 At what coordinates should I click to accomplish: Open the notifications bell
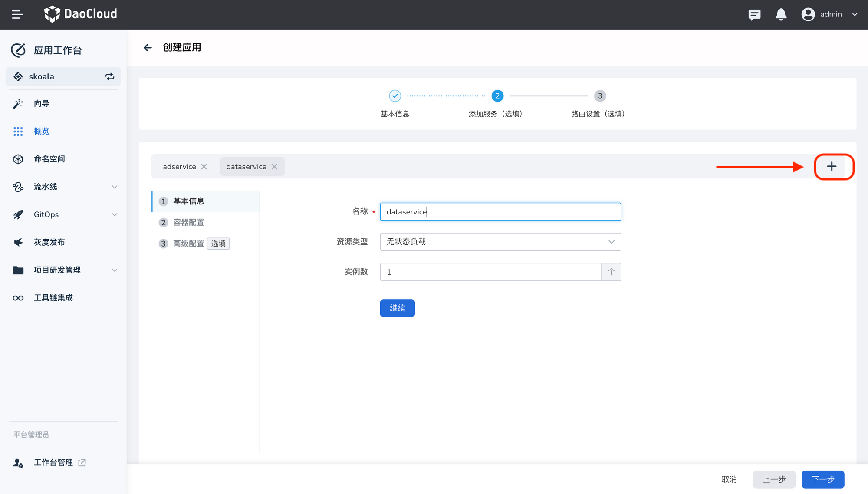(781, 14)
